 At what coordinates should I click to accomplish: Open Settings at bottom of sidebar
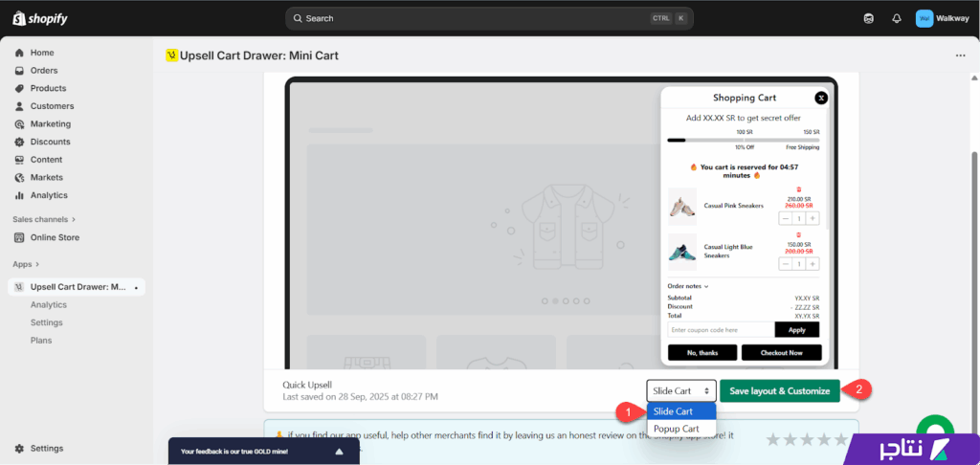46,448
